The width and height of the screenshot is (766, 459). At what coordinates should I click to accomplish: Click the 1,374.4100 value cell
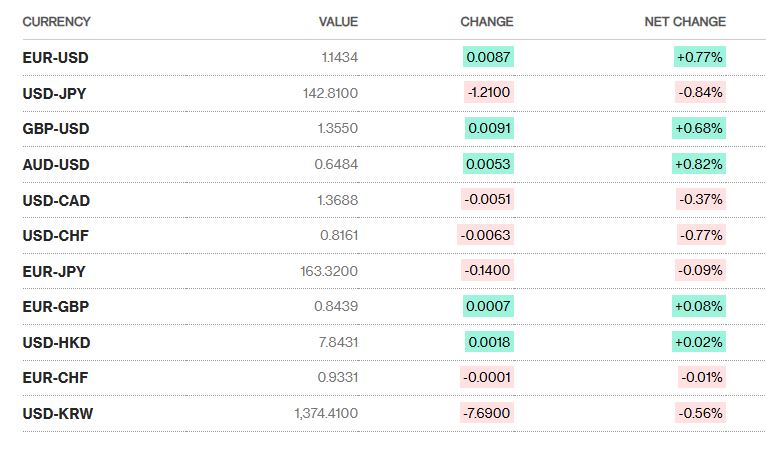pos(325,414)
